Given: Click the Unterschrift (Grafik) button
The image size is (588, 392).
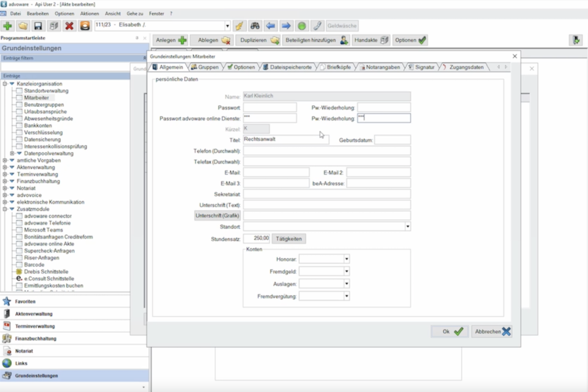Looking at the screenshot, I should pos(217,216).
